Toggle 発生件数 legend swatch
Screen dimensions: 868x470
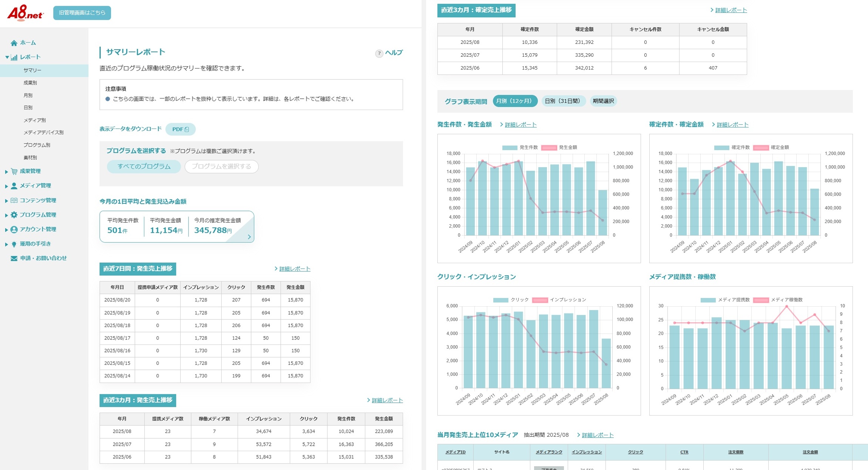click(510, 148)
